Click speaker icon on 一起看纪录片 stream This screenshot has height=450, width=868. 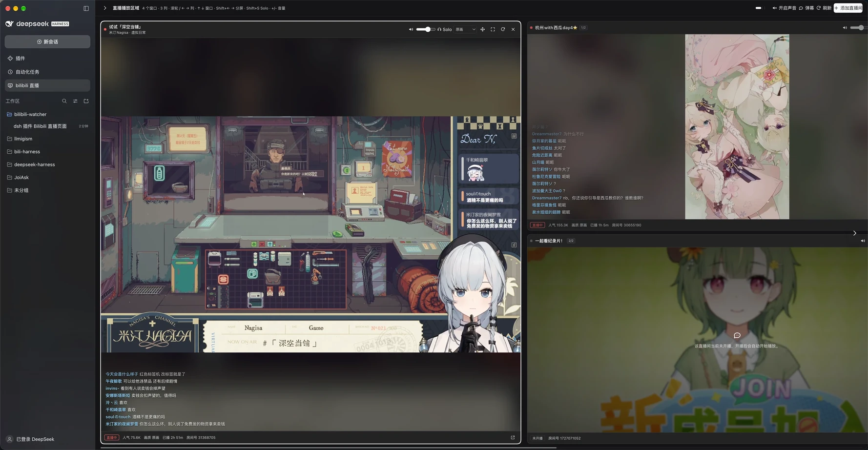[x=863, y=241]
